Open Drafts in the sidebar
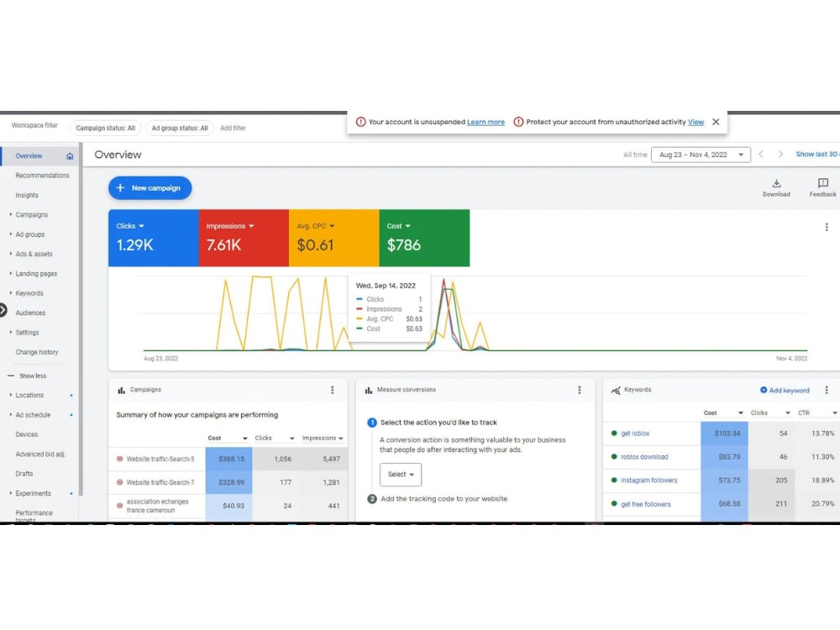 (24, 474)
